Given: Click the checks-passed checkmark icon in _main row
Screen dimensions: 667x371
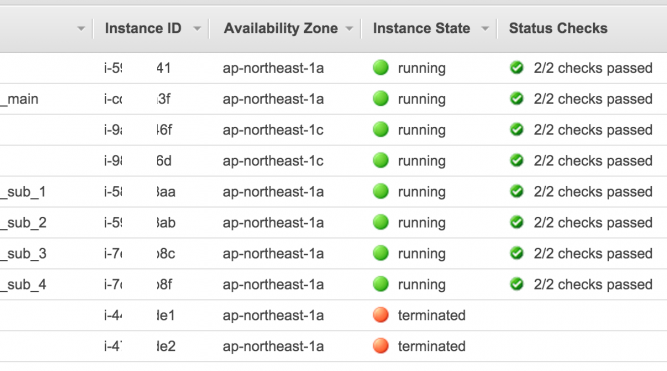Looking at the screenshot, I should [x=516, y=98].
